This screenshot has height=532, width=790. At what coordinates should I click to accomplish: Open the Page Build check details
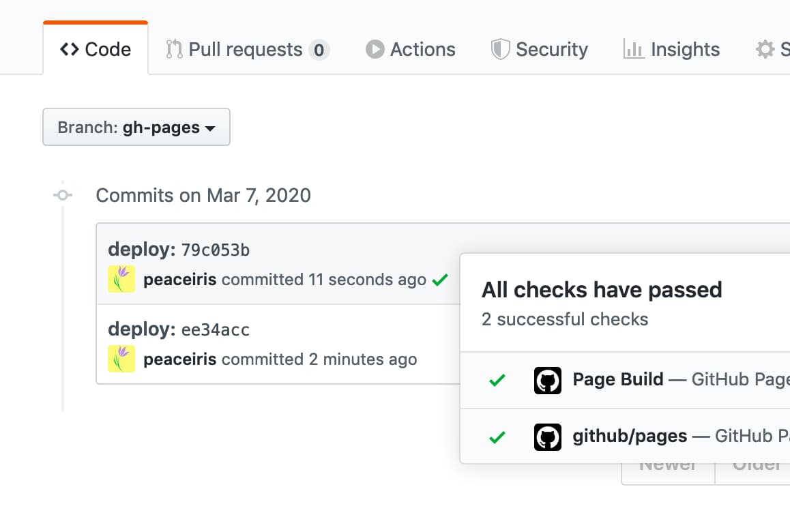618,379
